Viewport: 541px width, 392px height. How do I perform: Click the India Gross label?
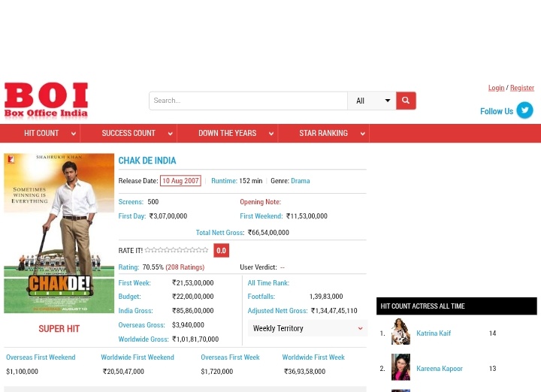(x=135, y=311)
